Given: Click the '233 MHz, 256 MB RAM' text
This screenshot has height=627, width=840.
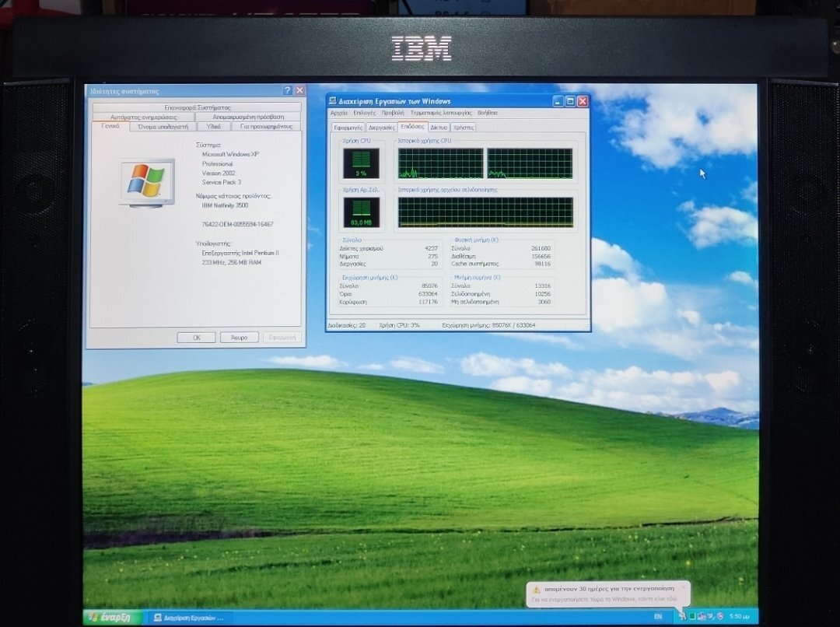Looking at the screenshot, I should click(x=232, y=263).
